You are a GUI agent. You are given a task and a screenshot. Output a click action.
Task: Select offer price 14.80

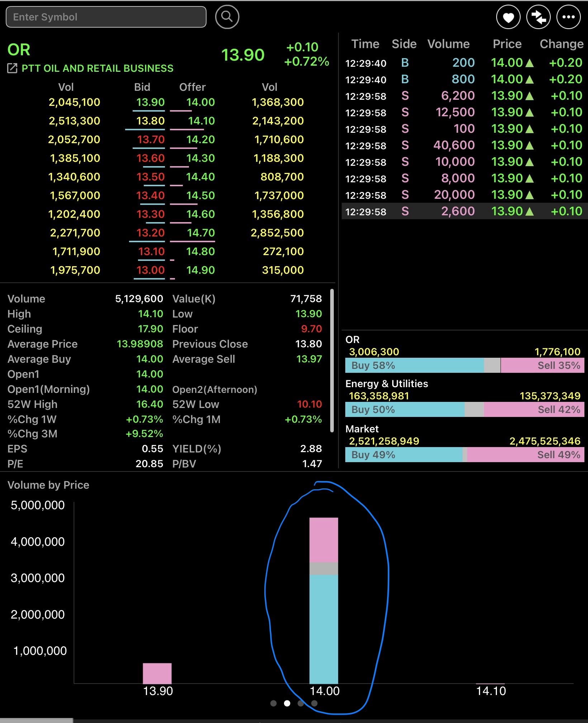click(200, 252)
